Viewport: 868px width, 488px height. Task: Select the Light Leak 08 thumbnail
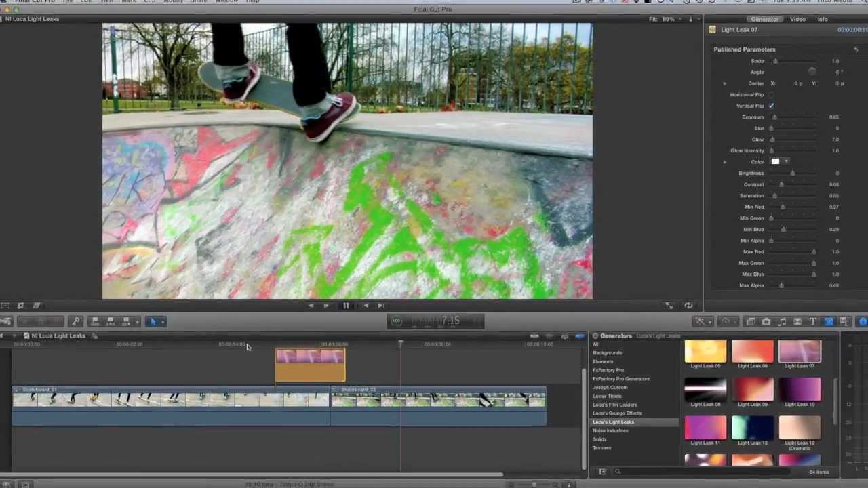pos(705,390)
